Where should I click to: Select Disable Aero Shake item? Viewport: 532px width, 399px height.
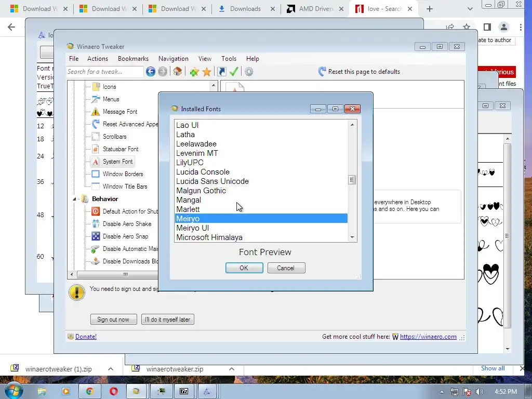coord(127,224)
